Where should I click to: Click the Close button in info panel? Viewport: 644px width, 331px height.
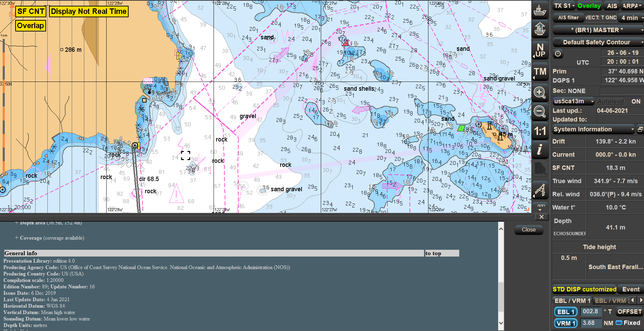(x=529, y=230)
